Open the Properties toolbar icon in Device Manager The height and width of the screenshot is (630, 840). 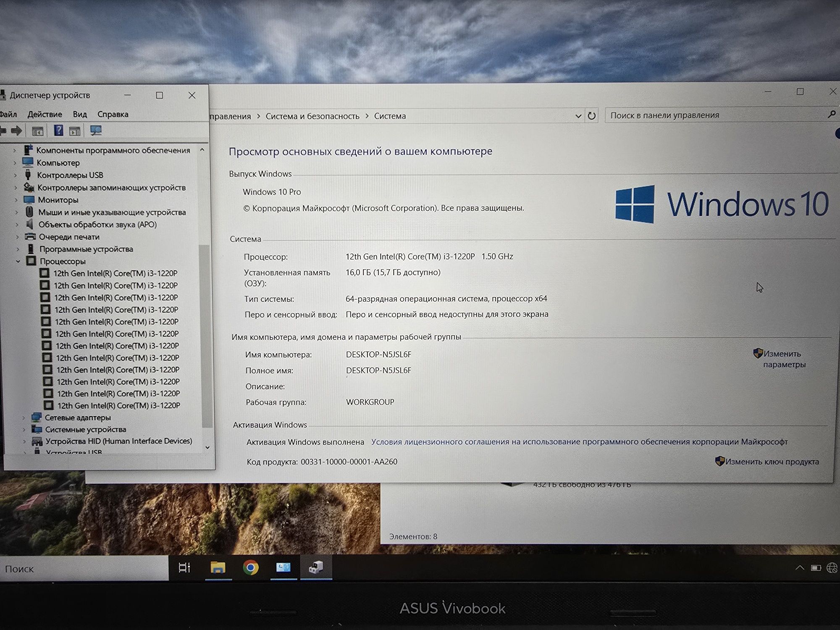pyautogui.click(x=37, y=131)
